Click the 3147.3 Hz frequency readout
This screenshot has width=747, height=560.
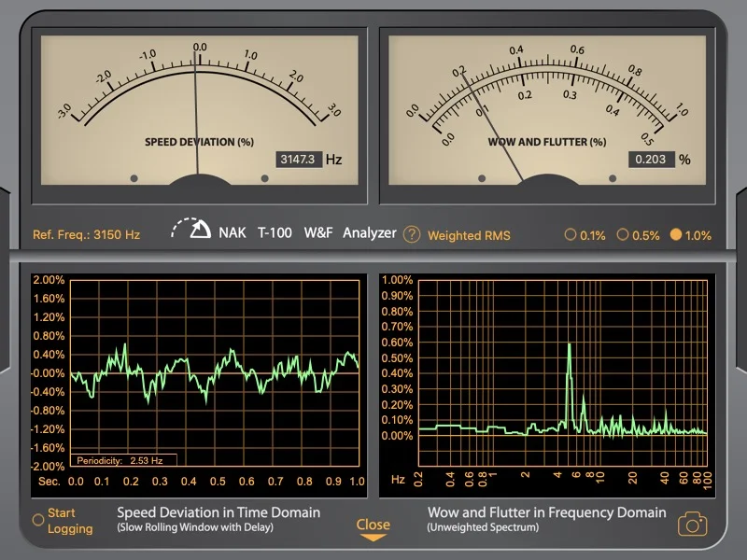coord(299,160)
